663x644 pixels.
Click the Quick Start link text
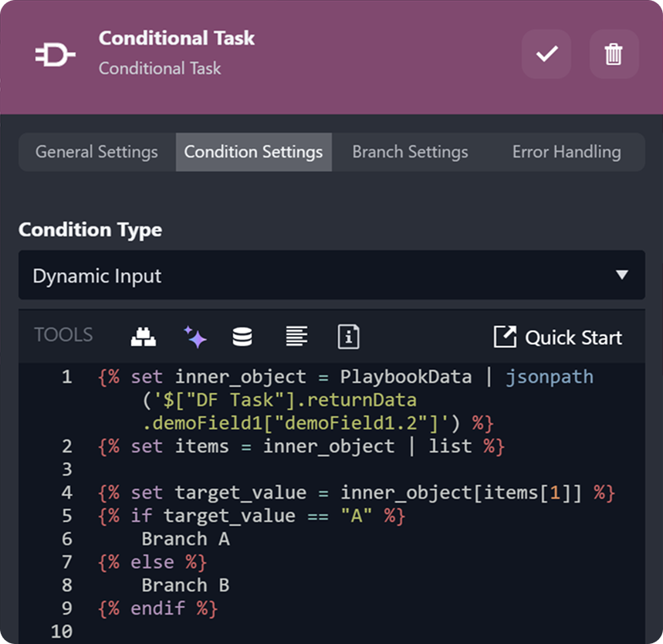click(x=573, y=337)
